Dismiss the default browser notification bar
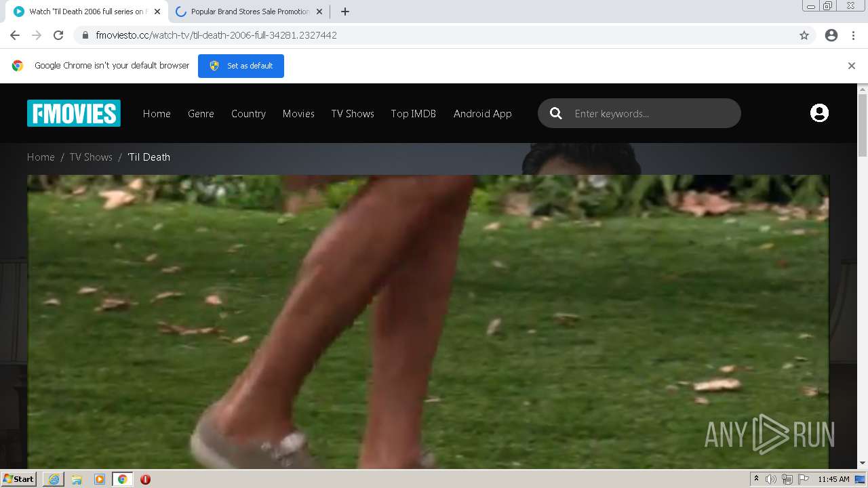 [x=852, y=66]
